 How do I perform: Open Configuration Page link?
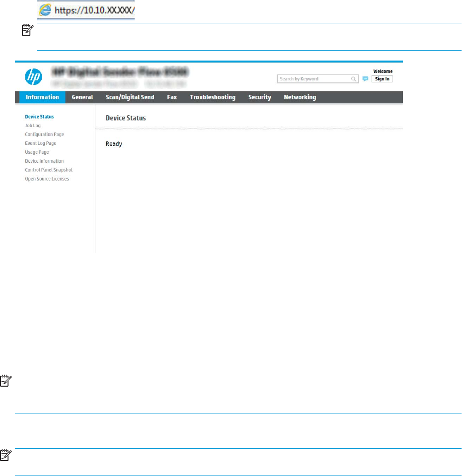[44, 134]
